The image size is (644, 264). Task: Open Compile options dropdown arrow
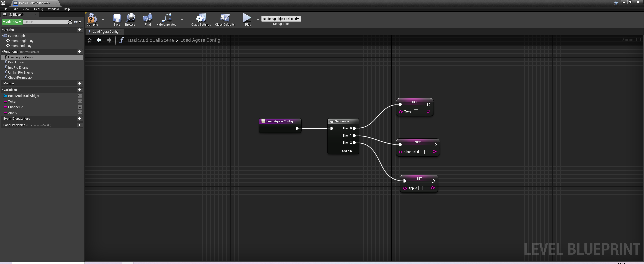point(103,19)
